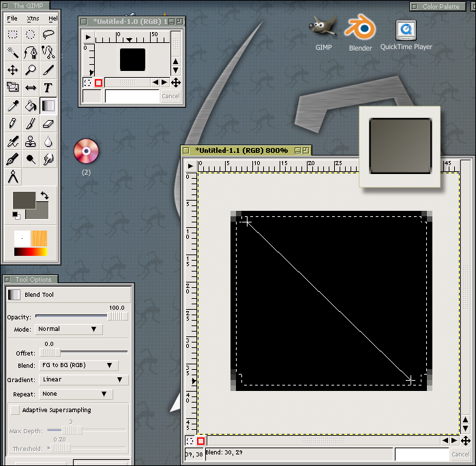Toggle Quick Mask button in Untitled-1.0 window
Image resolution: width=476 pixels, height=466 pixels.
(98, 83)
